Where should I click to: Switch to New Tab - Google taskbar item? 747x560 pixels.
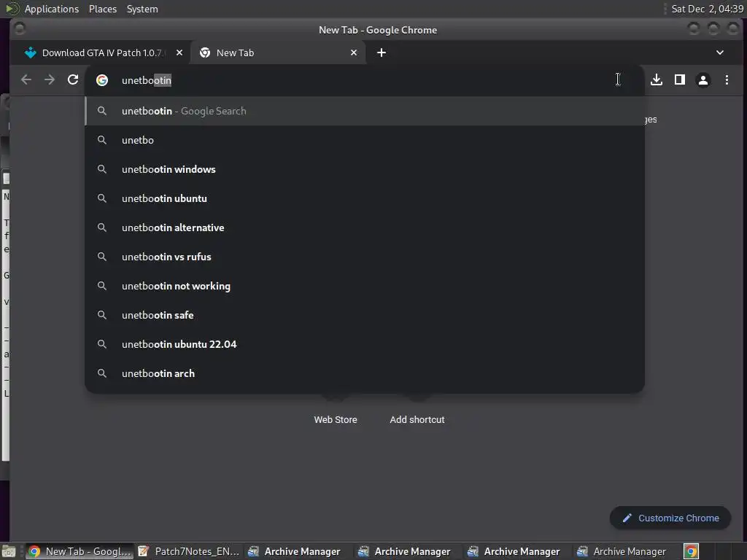(x=79, y=551)
